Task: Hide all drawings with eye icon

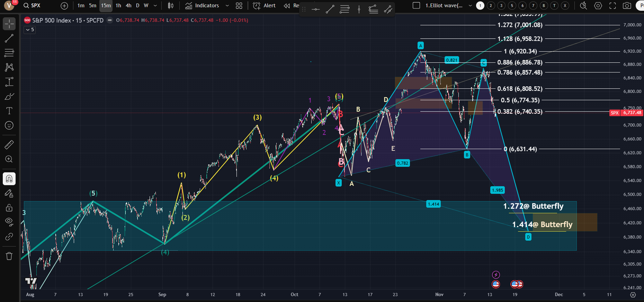Action: pyautogui.click(x=9, y=222)
